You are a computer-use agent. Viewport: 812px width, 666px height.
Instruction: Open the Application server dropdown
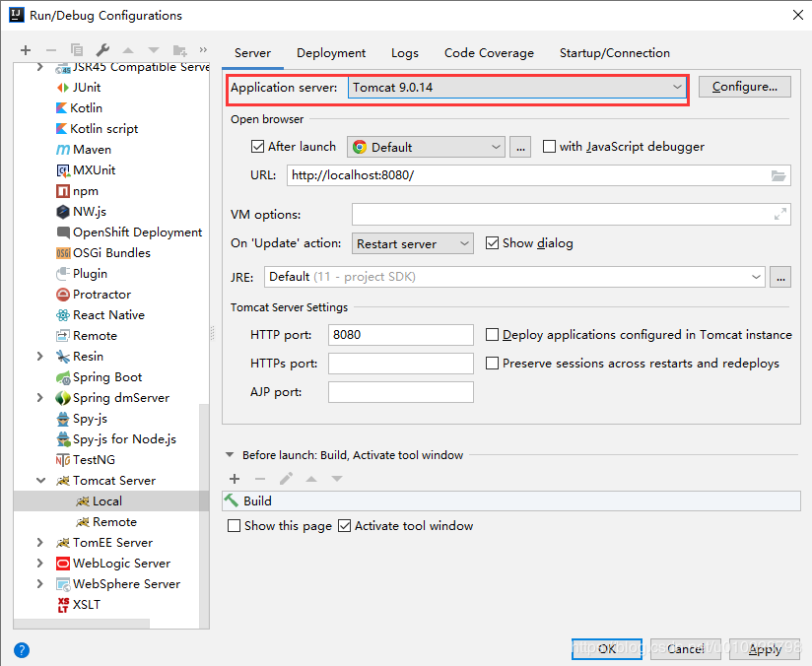coord(518,88)
